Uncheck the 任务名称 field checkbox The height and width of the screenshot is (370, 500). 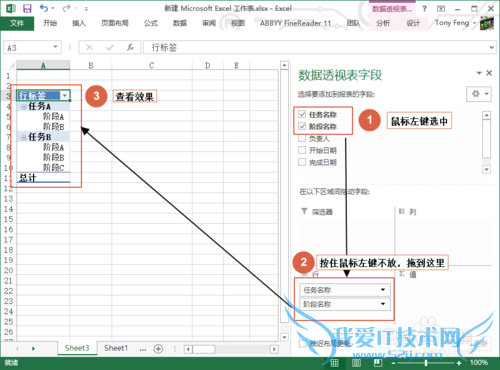(x=302, y=114)
